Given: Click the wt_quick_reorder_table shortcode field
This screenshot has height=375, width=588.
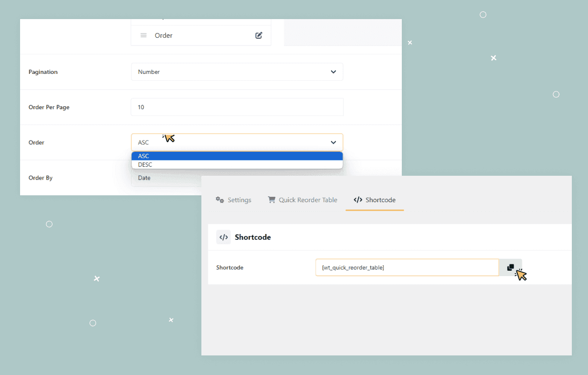Looking at the screenshot, I should [407, 267].
